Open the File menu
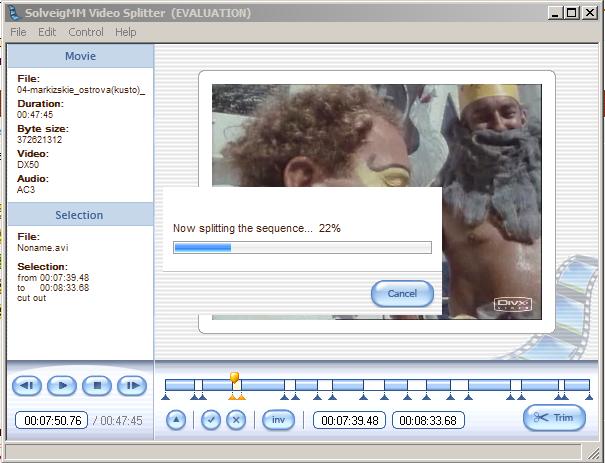 (x=18, y=32)
